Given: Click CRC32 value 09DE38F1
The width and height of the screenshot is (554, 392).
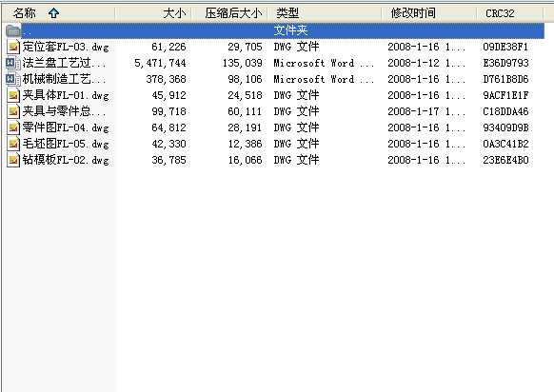Looking at the screenshot, I should 505,47.
